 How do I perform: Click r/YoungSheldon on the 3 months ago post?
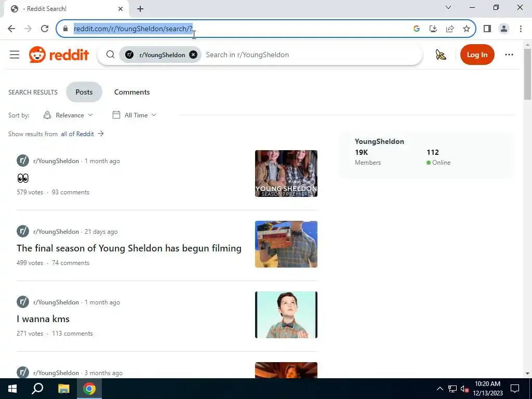point(56,373)
